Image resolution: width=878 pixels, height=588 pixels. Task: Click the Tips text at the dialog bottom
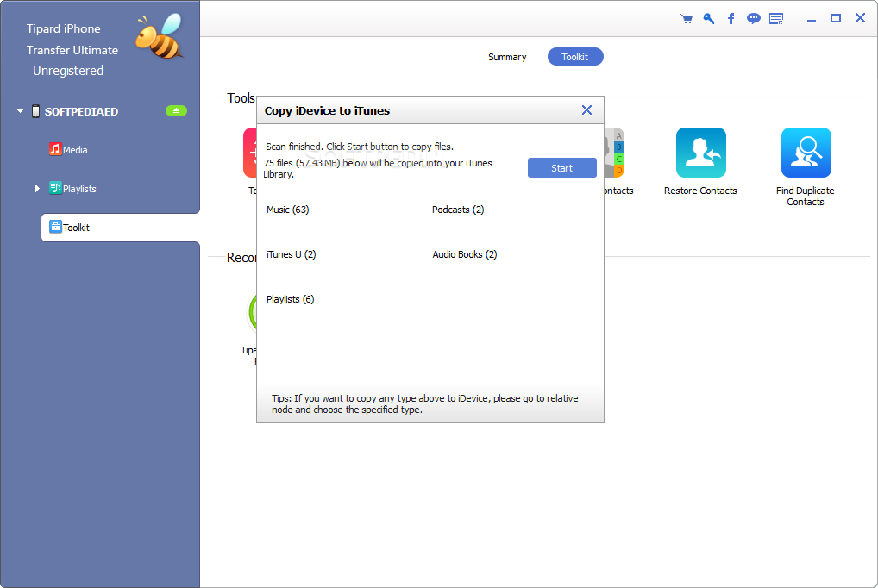[425, 403]
